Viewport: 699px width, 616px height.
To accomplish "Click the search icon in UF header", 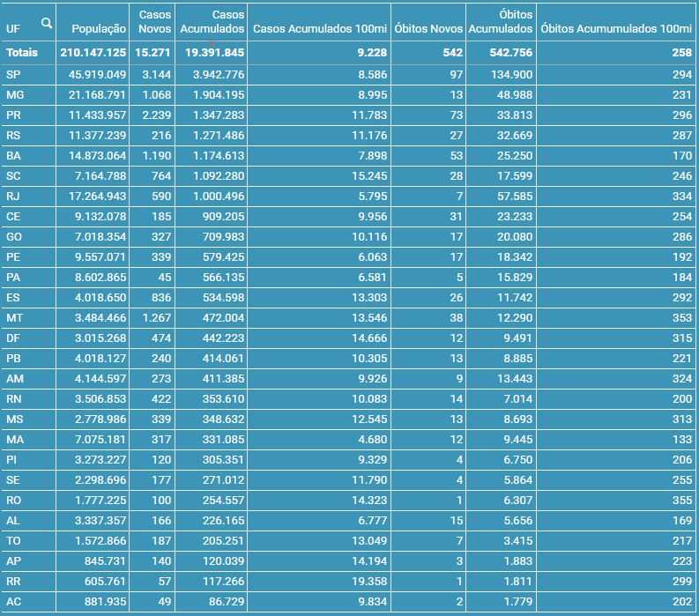I will click(46, 23).
